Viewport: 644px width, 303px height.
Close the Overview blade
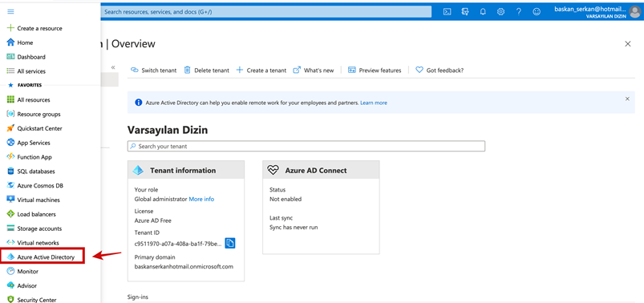coord(628,44)
